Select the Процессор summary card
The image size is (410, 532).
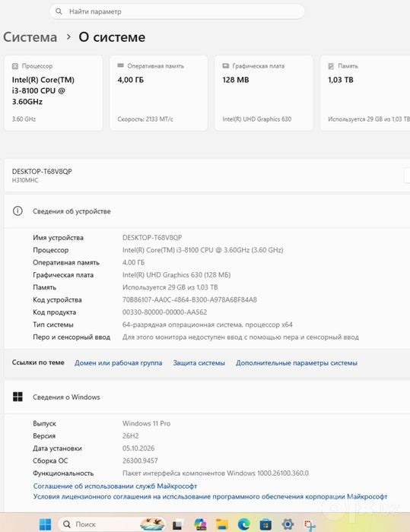(x=53, y=93)
